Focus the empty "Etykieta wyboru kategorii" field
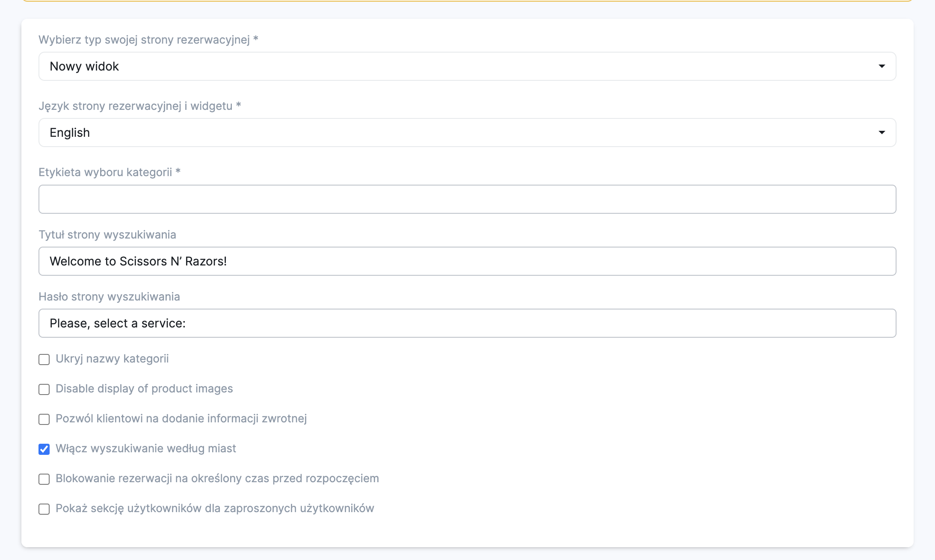The width and height of the screenshot is (935, 560). pos(467,199)
